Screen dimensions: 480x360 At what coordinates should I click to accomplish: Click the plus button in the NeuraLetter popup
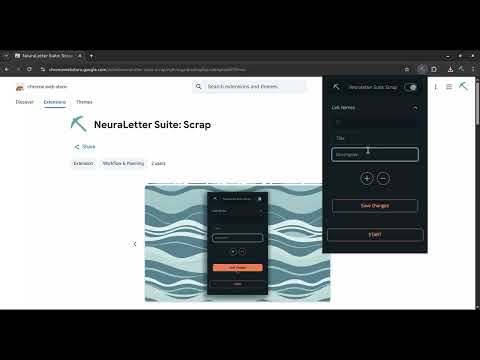367,178
